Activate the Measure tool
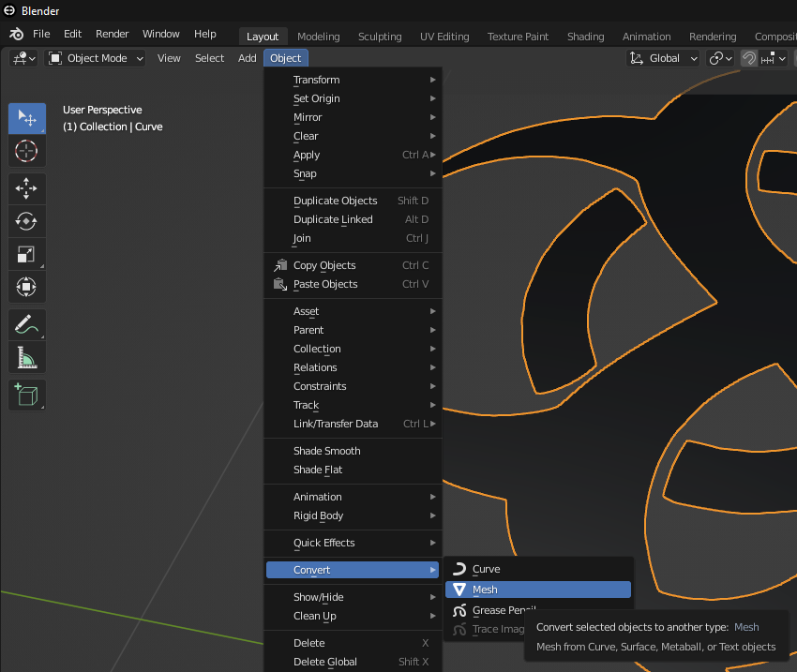This screenshot has height=672, width=797. 26,357
